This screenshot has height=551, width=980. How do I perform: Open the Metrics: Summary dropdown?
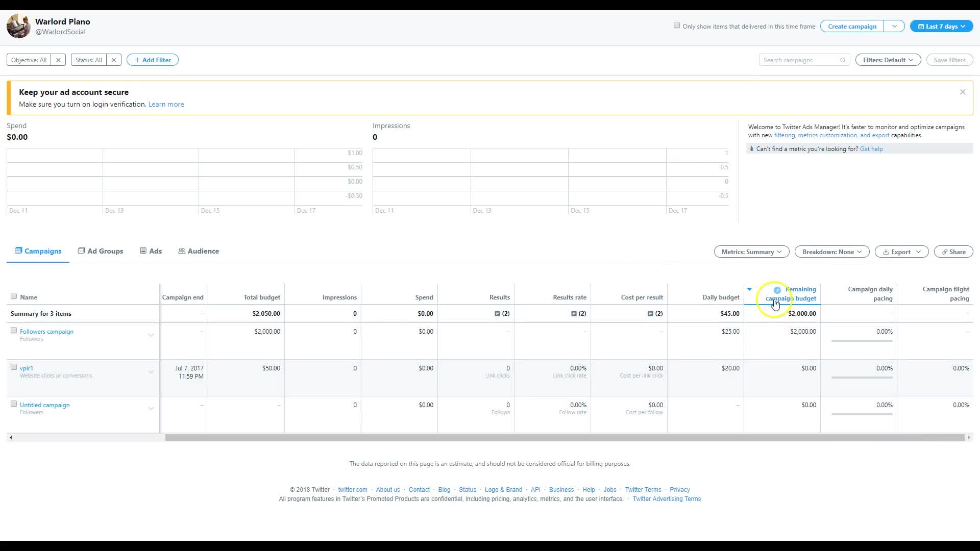coord(751,252)
